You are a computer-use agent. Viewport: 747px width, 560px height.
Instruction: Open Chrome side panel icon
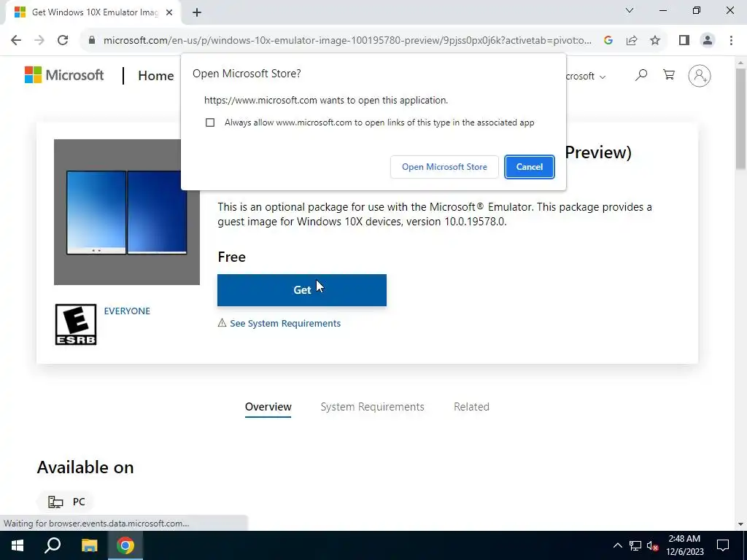[x=684, y=41]
